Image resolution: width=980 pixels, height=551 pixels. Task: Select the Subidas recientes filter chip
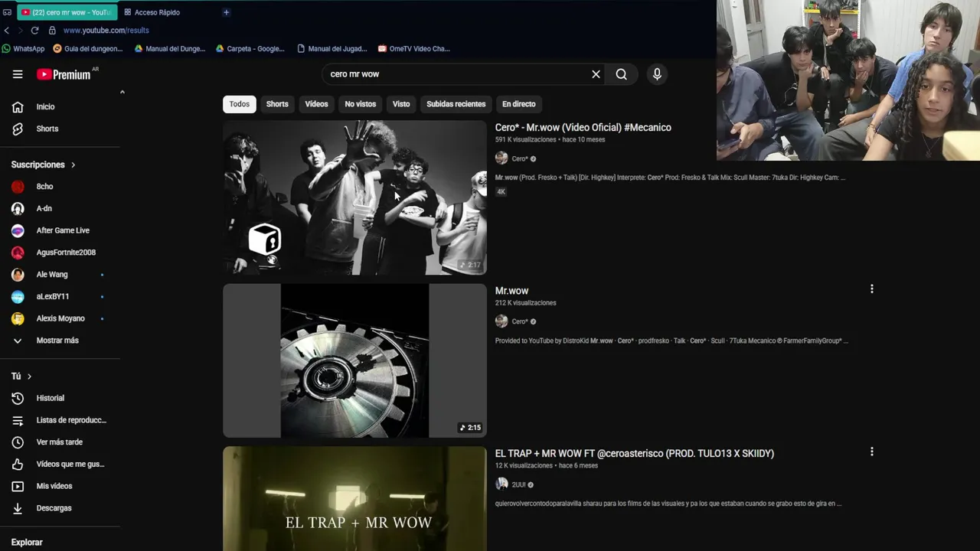[x=456, y=104]
